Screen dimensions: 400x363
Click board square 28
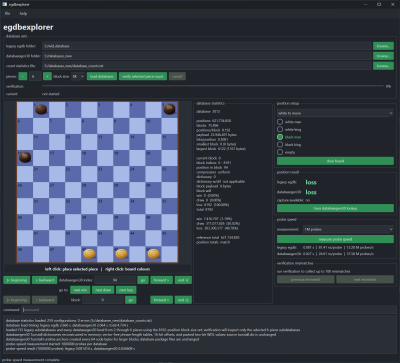[x=89, y=189]
